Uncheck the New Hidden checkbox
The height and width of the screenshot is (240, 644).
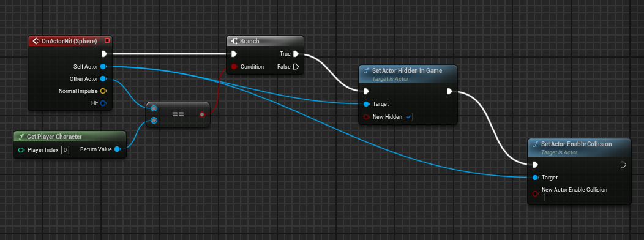point(409,117)
